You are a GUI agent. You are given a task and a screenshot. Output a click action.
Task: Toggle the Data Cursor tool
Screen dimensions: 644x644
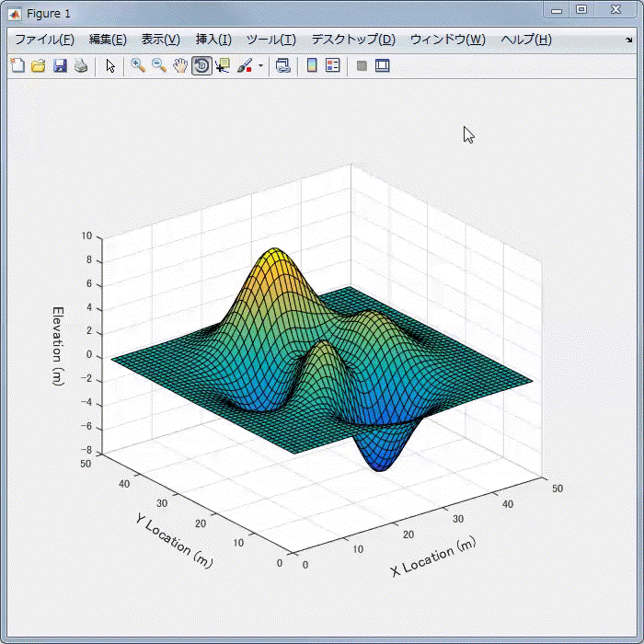[223, 66]
